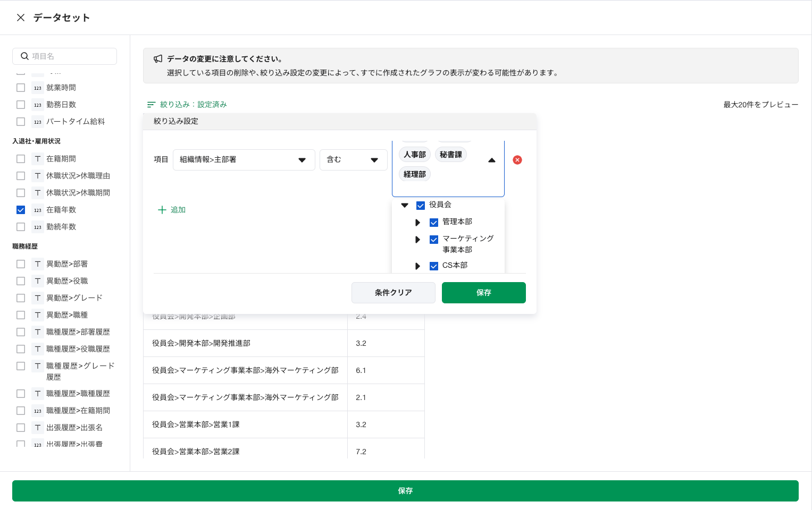The width and height of the screenshot is (812, 510).
Task: Click the T type icon beside 在籍期間
Action: point(38,159)
